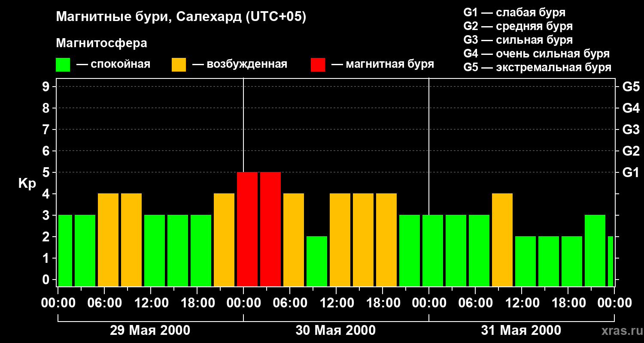Click the Kp axis value 9

click(47, 87)
